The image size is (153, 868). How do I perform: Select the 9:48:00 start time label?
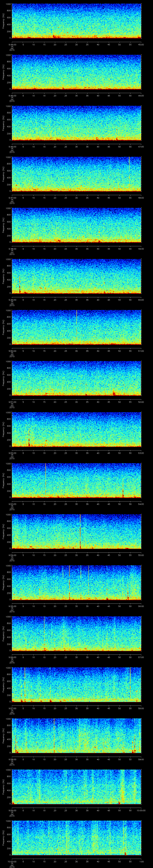[12, 249]
